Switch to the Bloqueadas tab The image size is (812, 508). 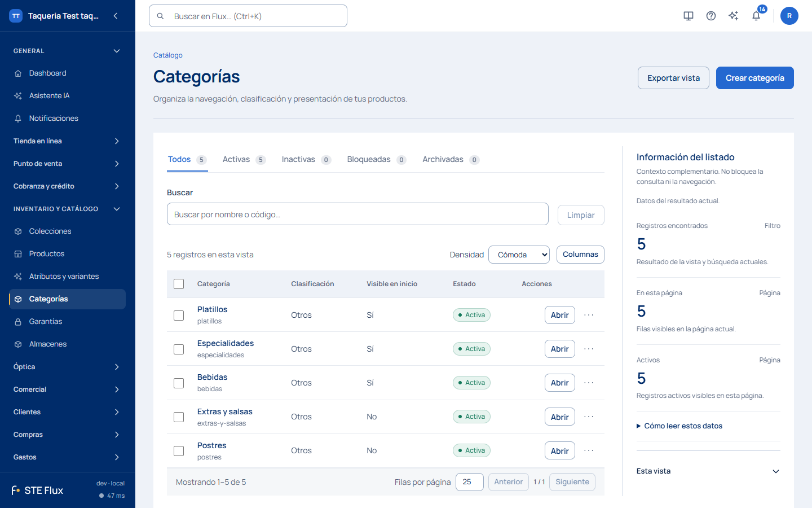pos(377,160)
